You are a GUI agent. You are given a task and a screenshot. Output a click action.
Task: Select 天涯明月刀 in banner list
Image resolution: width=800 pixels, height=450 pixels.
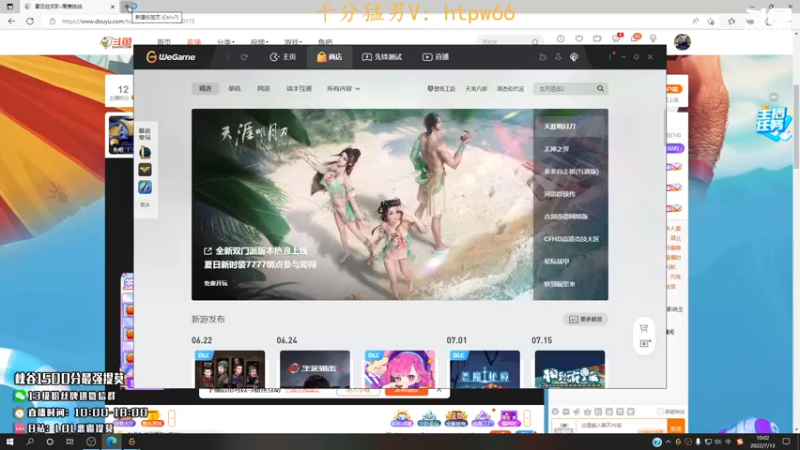(x=560, y=126)
